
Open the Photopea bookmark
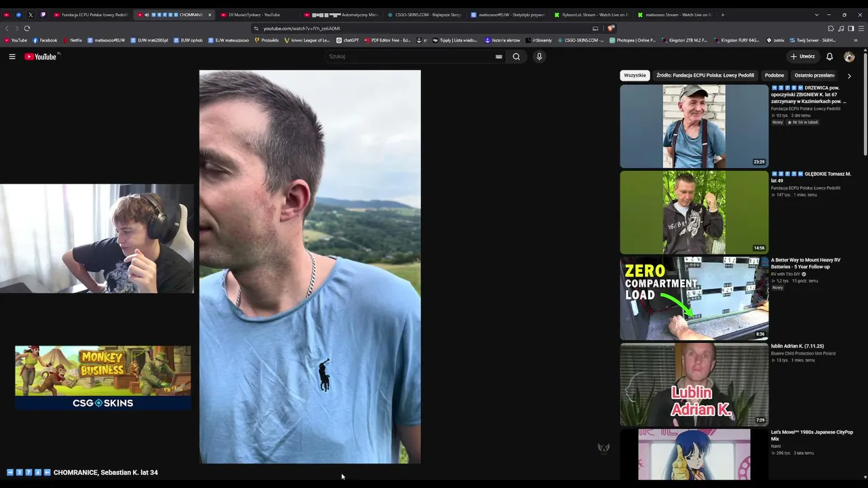633,41
